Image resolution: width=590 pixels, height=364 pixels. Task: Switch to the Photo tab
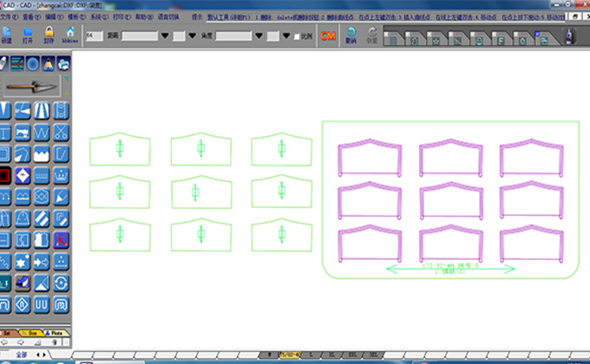coord(56,333)
